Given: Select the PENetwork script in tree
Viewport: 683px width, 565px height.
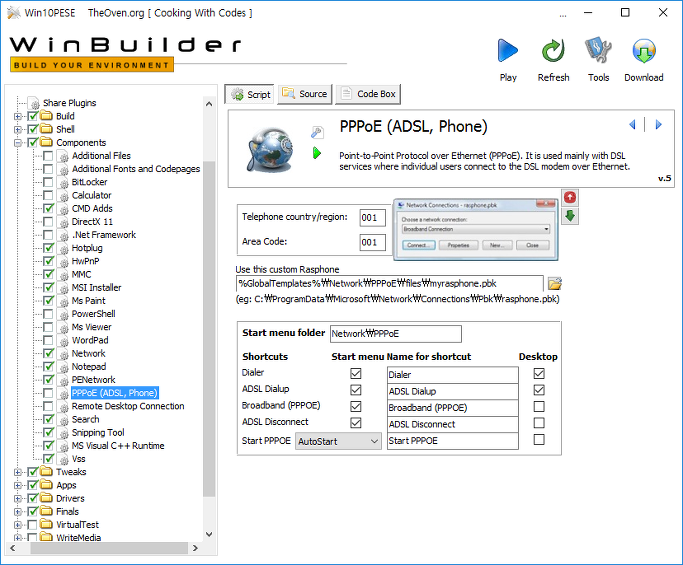Looking at the screenshot, I should coord(93,380).
